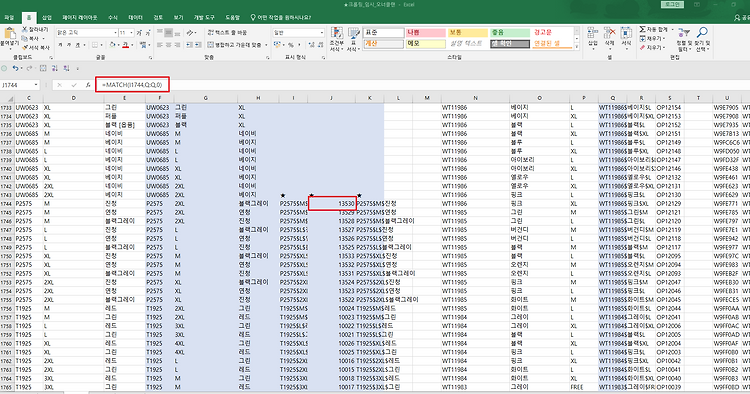Open Conditional Formatting (조건부 서식)
750x394 pixels.
click(x=337, y=40)
